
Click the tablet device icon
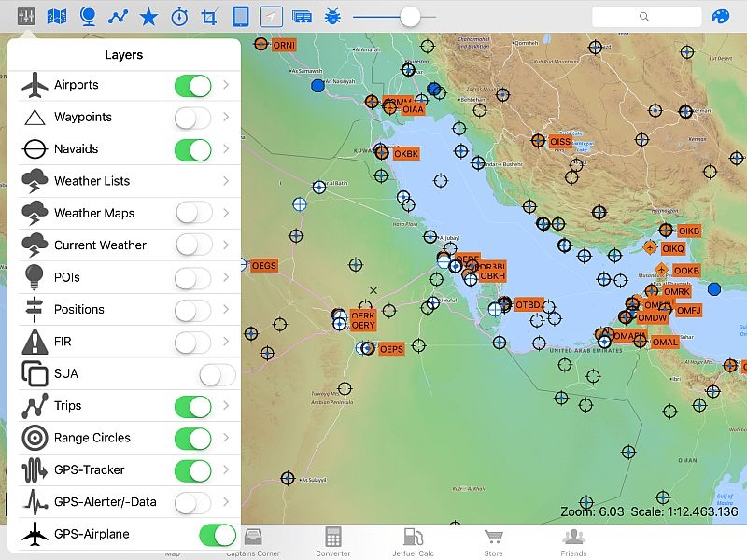coord(241,17)
